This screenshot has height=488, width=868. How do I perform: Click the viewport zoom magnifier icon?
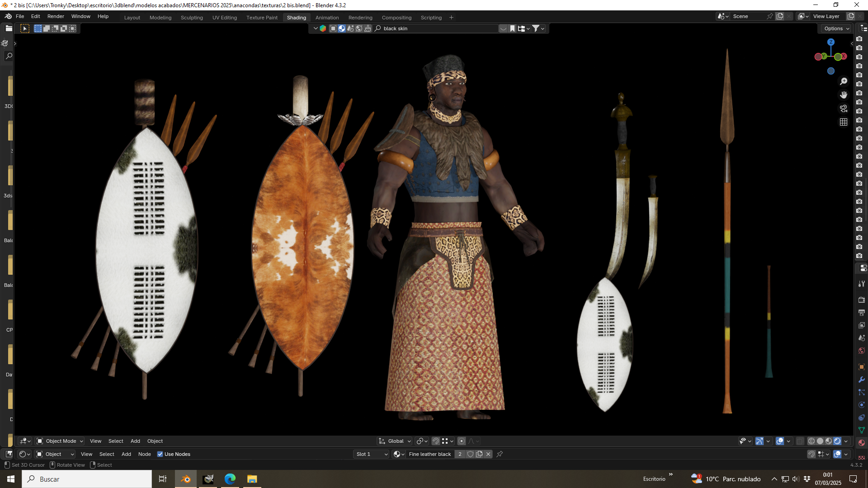(x=844, y=81)
